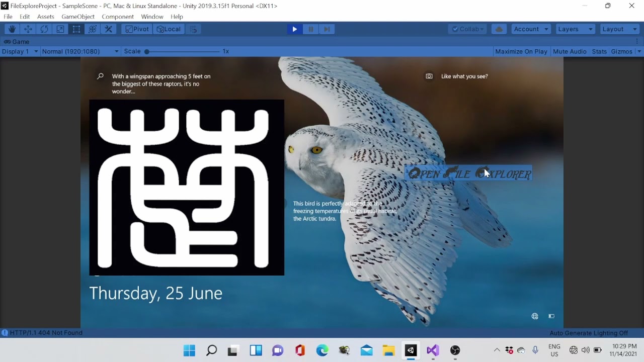This screenshot has width=644, height=362.
Task: Toggle Local handle rotation
Action: pyautogui.click(x=169, y=29)
